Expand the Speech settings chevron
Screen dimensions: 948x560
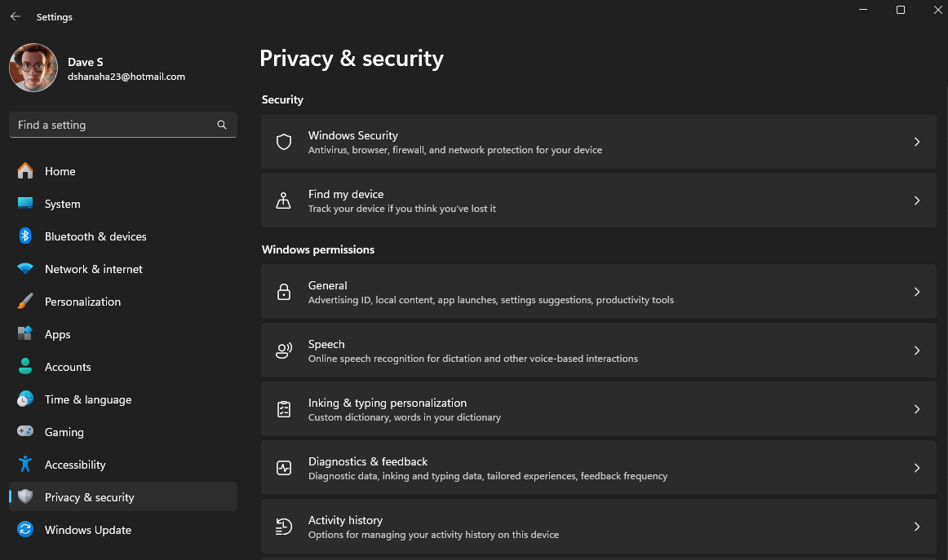click(916, 350)
